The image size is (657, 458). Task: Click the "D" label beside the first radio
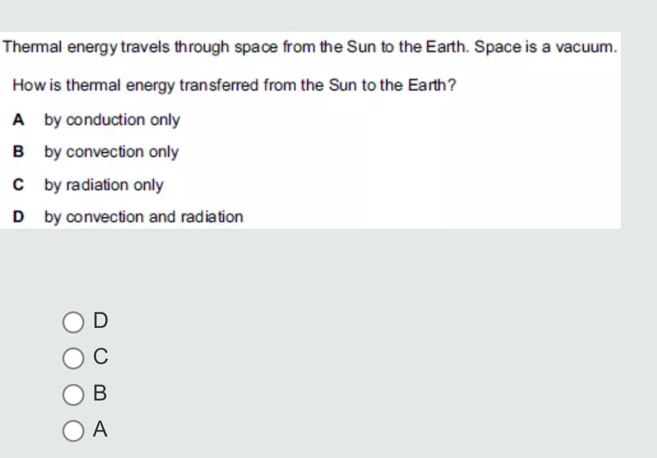click(100, 322)
